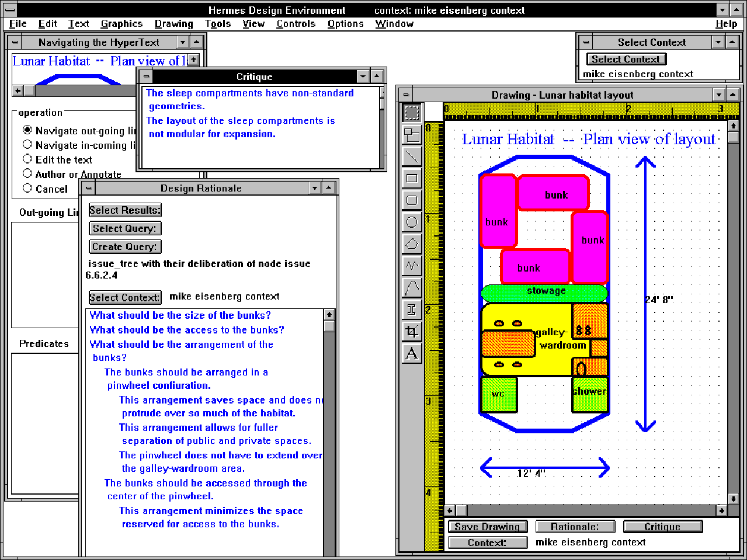Open the Controls menu
Image resolution: width=747 pixels, height=560 pixels.
click(296, 24)
